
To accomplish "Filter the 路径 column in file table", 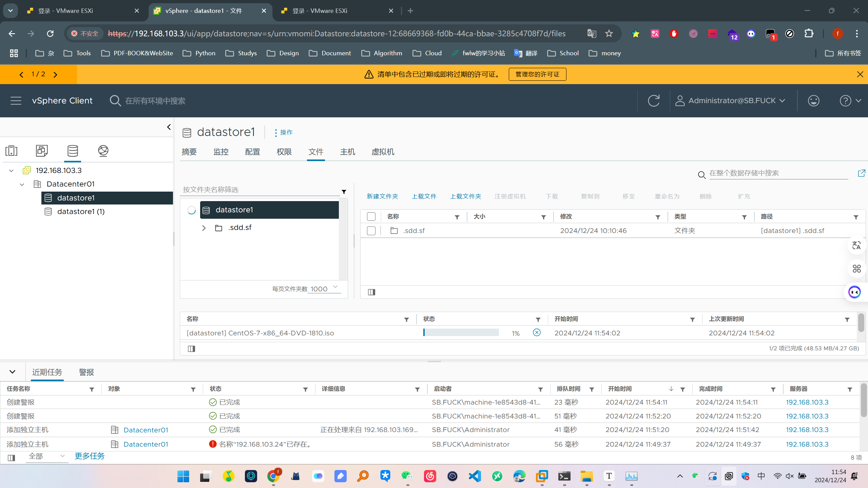I will 856,217.
